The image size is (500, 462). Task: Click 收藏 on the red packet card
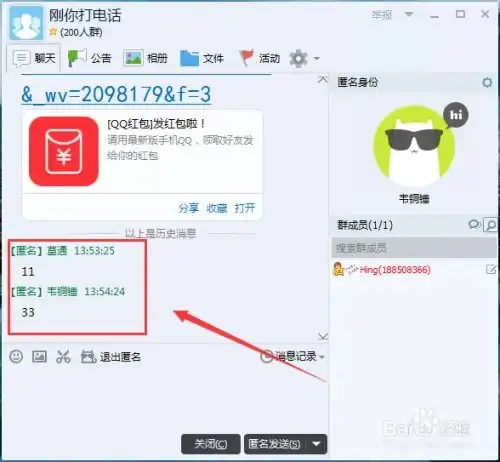point(217,208)
